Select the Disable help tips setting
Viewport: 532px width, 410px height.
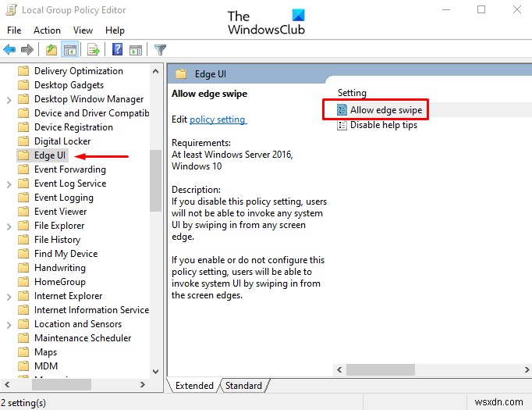384,125
